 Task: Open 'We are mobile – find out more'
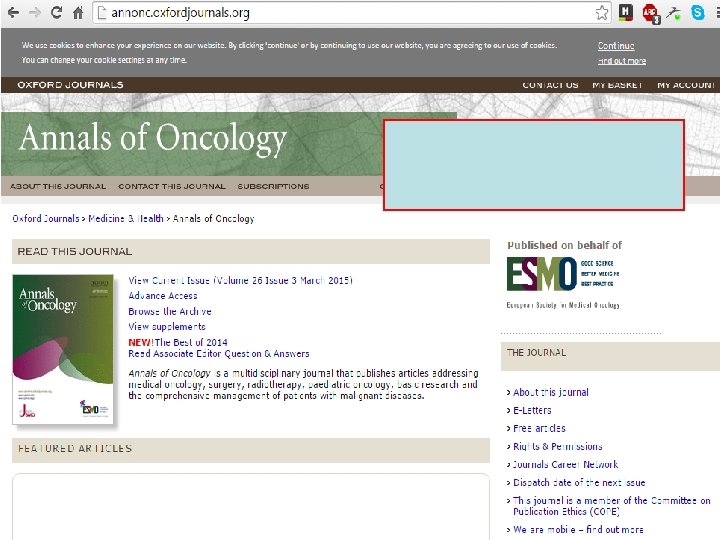pyautogui.click(x=578, y=529)
